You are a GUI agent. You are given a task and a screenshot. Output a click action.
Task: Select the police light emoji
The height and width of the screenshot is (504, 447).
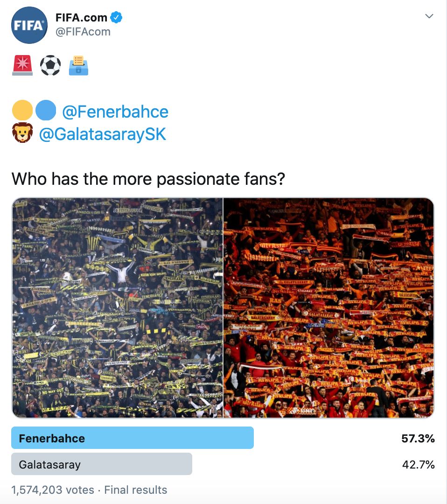22,65
